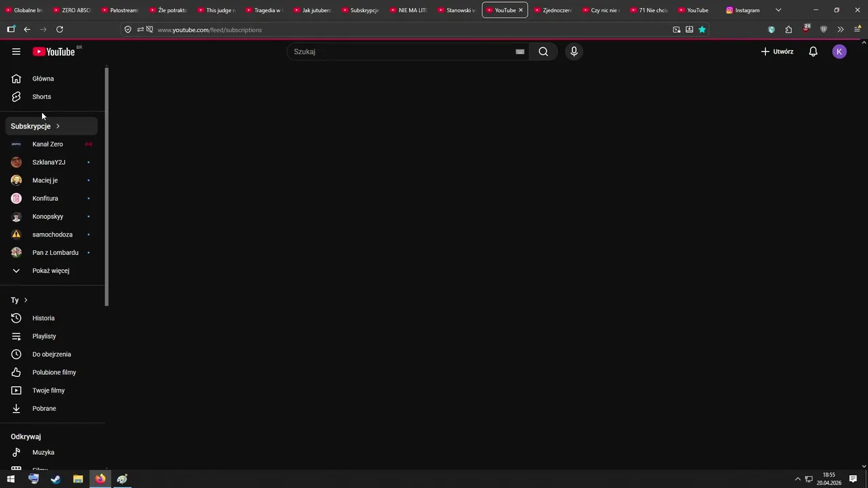
Task: Open Pobrane downloads
Action: (52, 409)
